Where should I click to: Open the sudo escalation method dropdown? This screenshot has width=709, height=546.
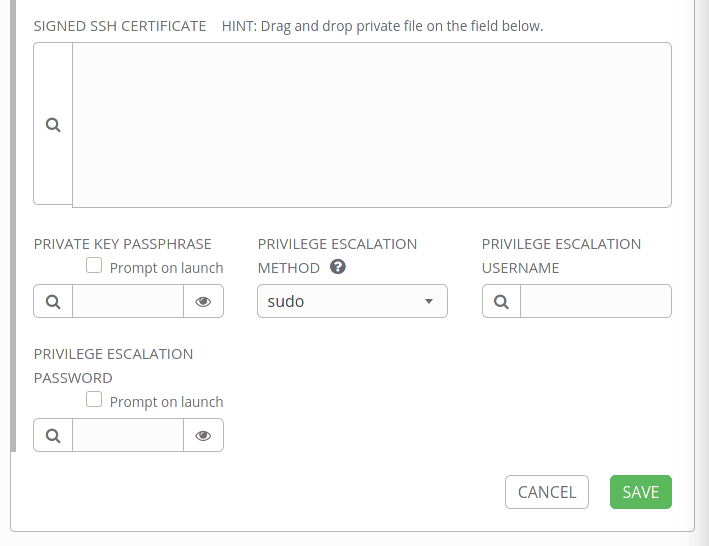click(x=352, y=301)
